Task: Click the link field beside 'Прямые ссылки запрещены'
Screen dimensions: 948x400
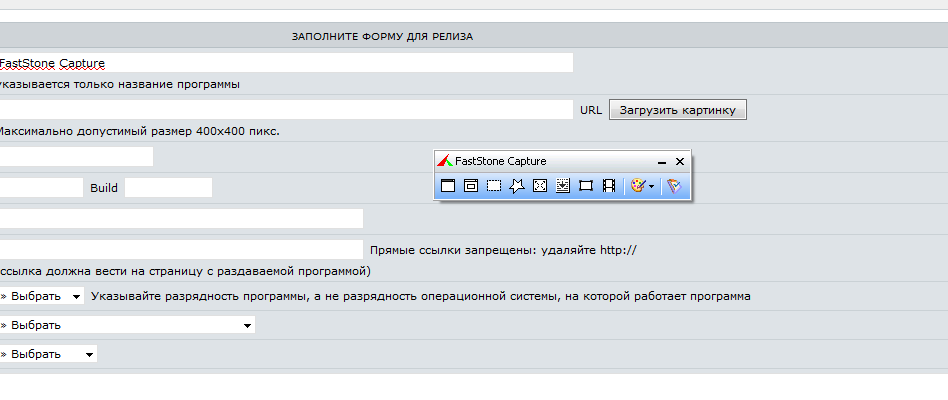Action: [x=180, y=250]
